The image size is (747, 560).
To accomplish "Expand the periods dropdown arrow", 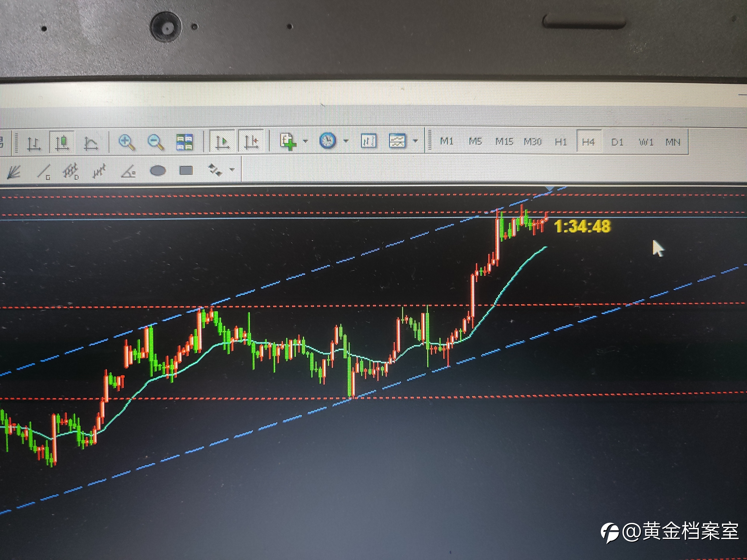I will 346,141.
